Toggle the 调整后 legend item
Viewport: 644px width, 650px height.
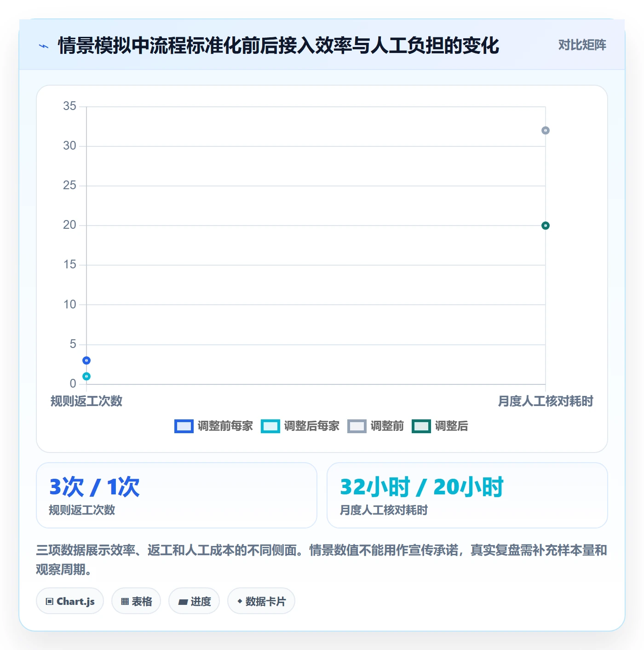[x=440, y=426]
